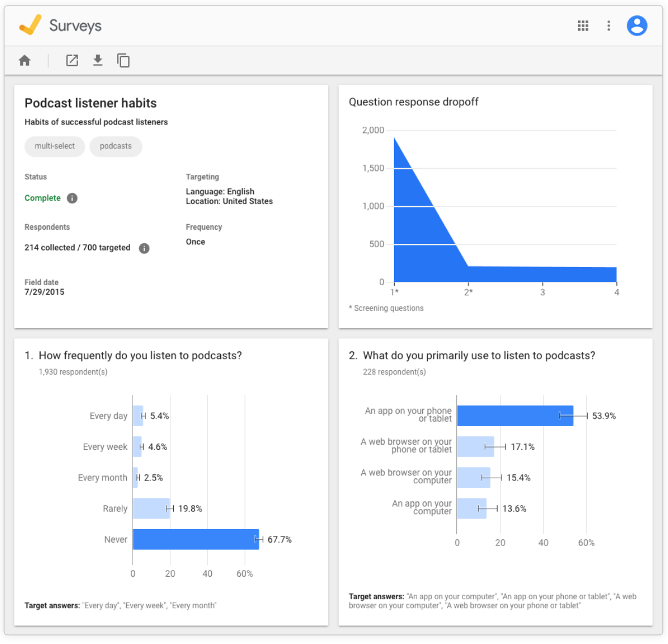Screen dimensions: 668x644
Task: Click the field date 7/29/2015
Action: click(x=44, y=292)
